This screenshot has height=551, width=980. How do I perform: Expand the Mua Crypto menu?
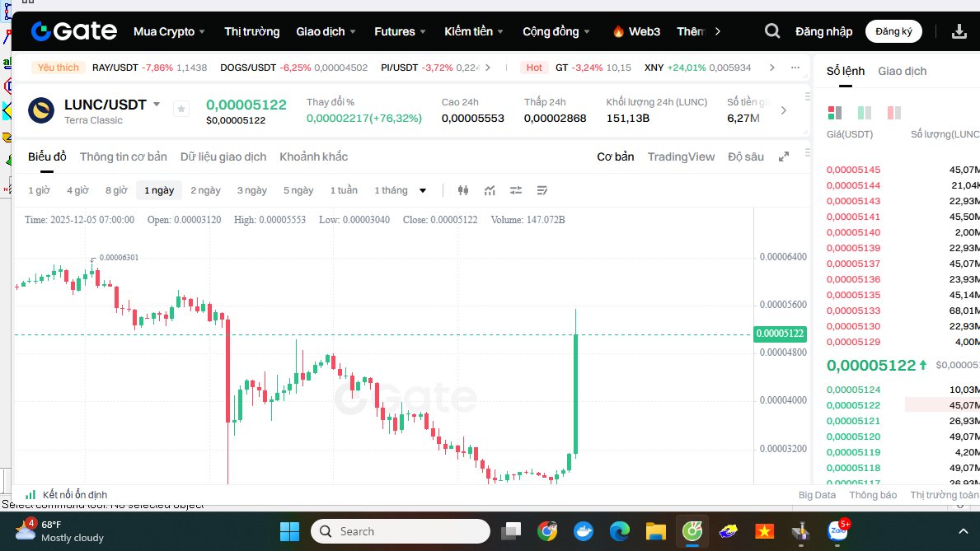click(x=169, y=31)
